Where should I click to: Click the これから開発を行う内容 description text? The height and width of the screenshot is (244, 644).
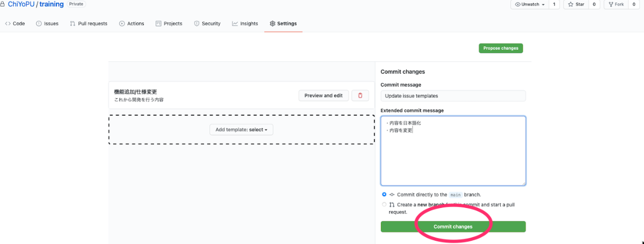pyautogui.click(x=139, y=100)
